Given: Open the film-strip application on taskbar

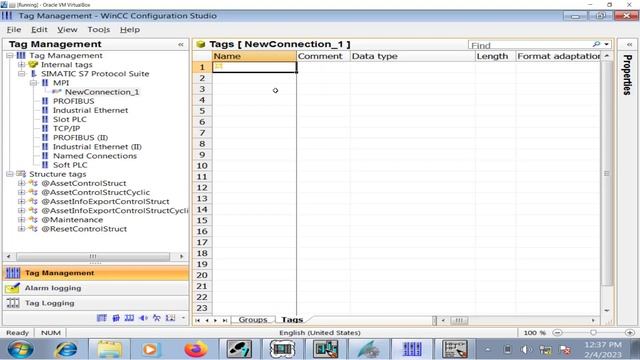Looking at the screenshot, I should click(282, 349).
